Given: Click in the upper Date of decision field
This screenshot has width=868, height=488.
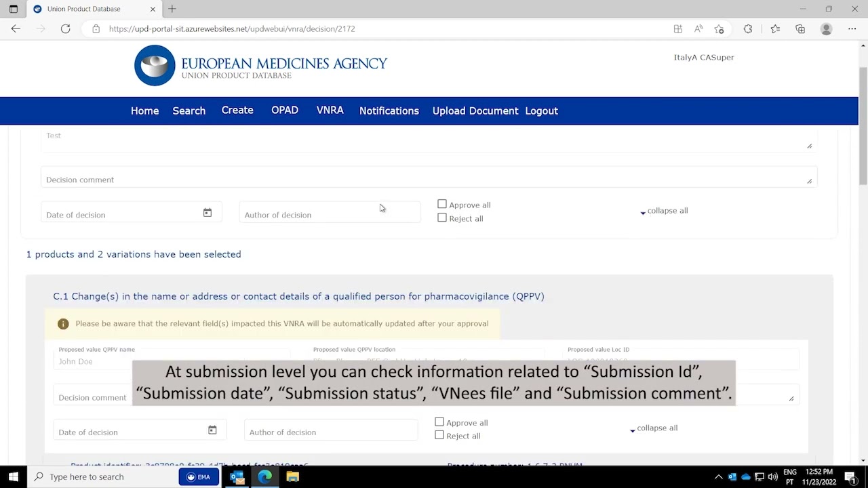Looking at the screenshot, I should click(131, 213).
